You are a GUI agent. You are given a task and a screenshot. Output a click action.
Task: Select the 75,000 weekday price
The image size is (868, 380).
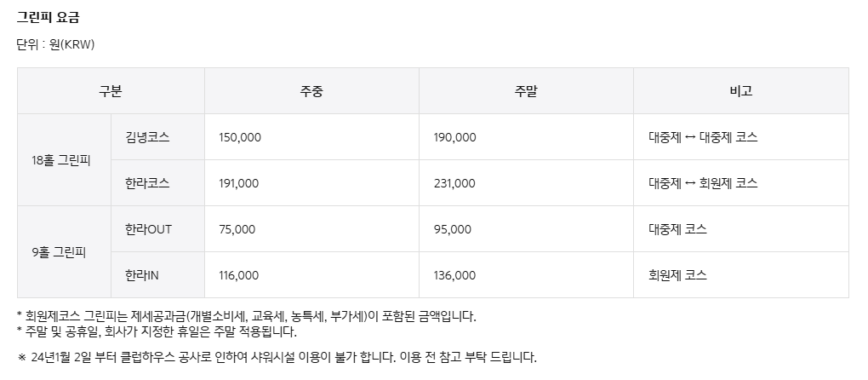point(237,229)
